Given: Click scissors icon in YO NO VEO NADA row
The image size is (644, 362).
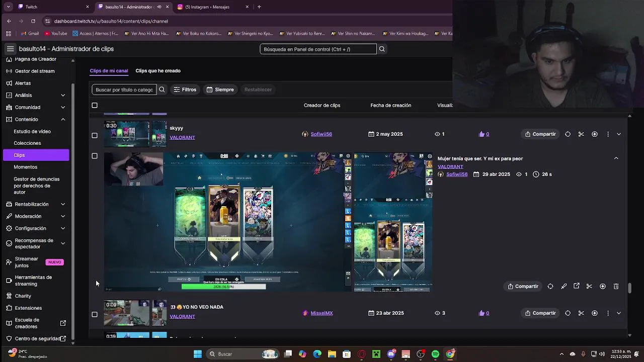Looking at the screenshot, I should 581,313.
